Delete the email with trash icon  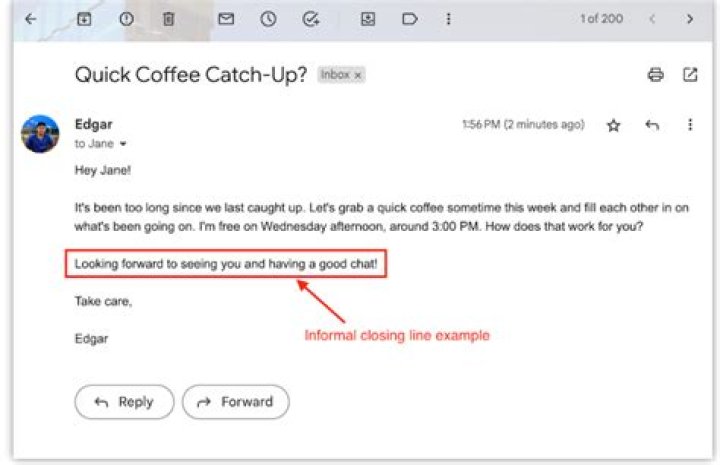coord(168,19)
